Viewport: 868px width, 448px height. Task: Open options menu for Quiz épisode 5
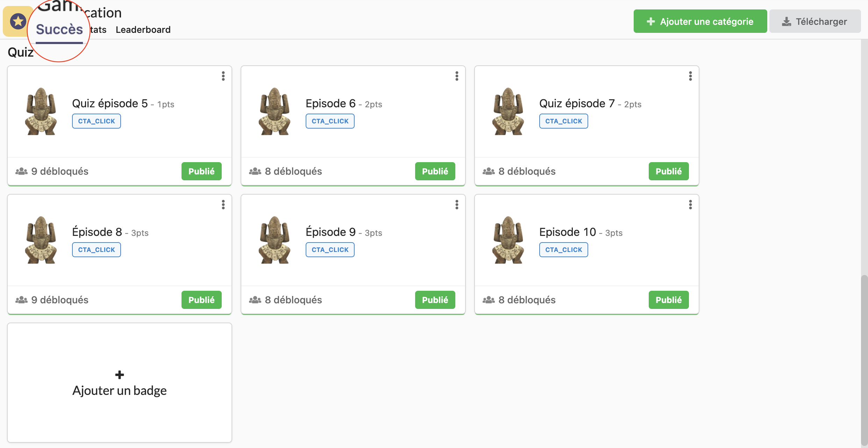coord(223,76)
